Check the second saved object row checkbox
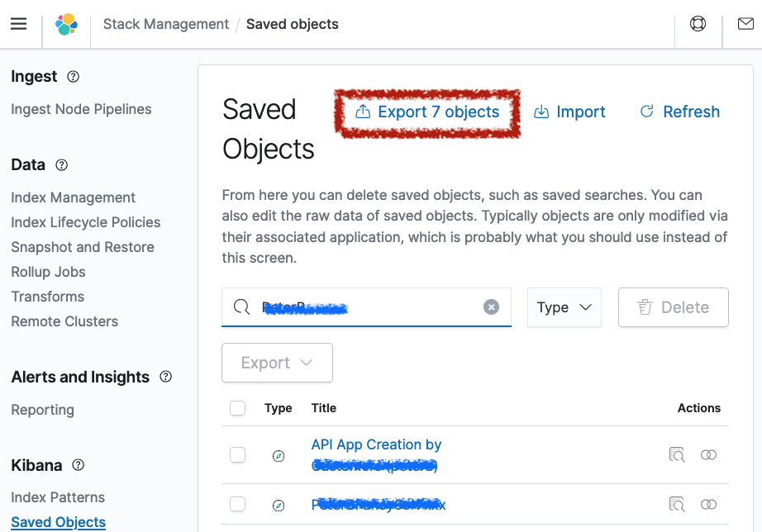 coord(238,504)
